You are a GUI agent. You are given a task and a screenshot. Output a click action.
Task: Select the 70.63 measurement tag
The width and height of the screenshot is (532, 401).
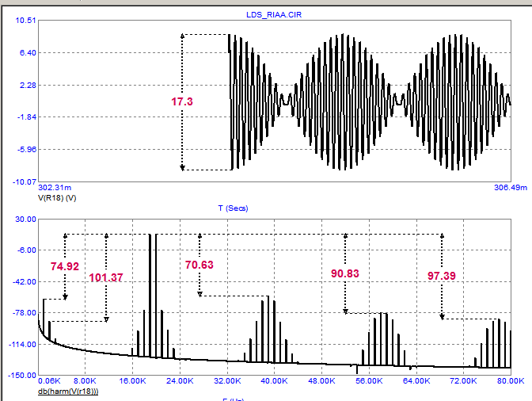tap(199, 265)
